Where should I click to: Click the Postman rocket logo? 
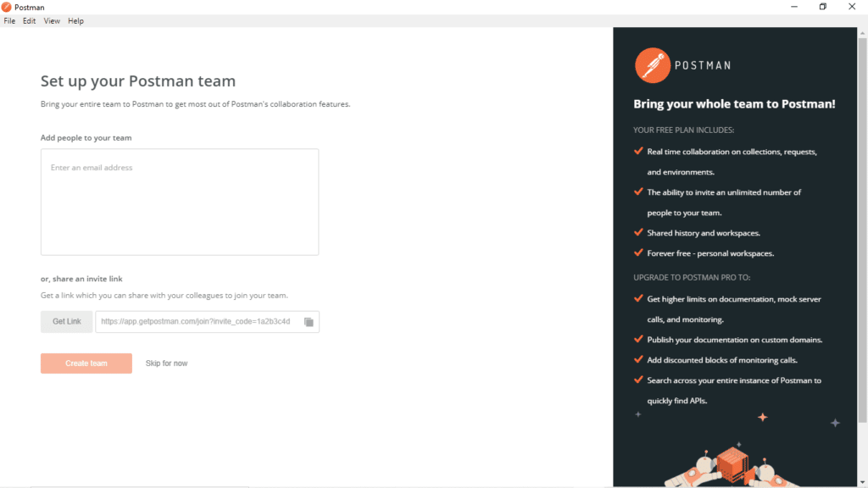[653, 64]
